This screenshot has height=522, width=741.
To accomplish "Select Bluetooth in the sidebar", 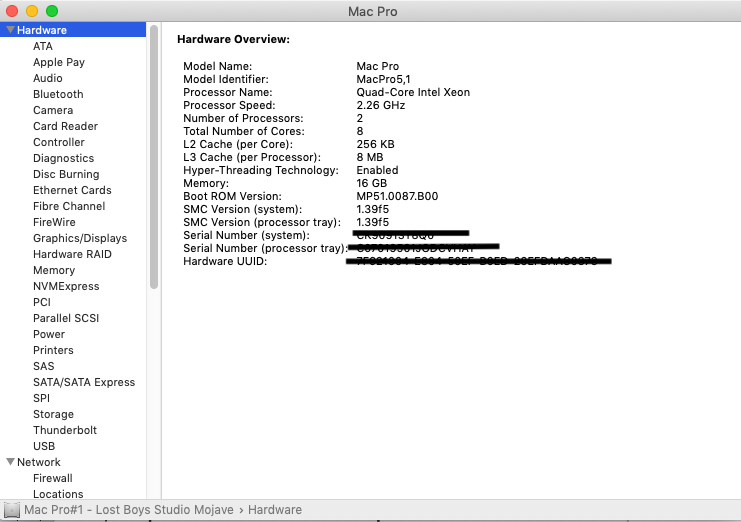I will 58,94.
